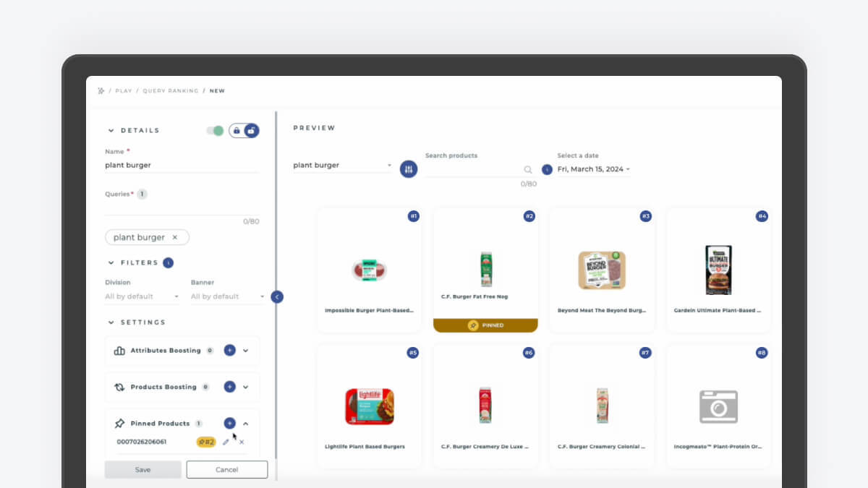Click the Search products input field

click(x=474, y=170)
